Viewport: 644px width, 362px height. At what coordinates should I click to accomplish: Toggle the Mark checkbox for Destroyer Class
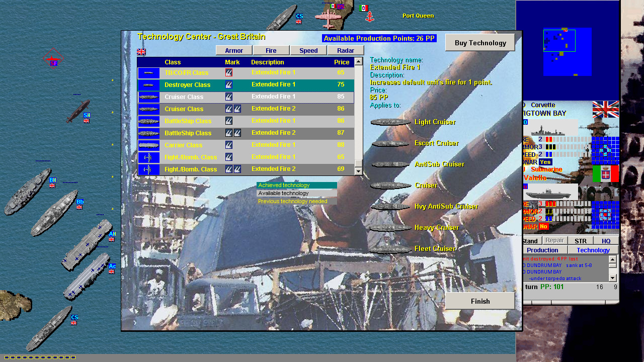tap(228, 84)
